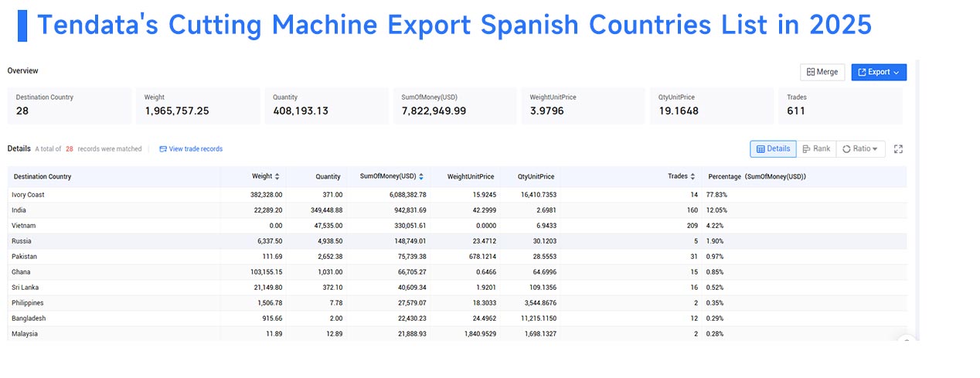Click the Destination Country column header

pyautogui.click(x=43, y=176)
